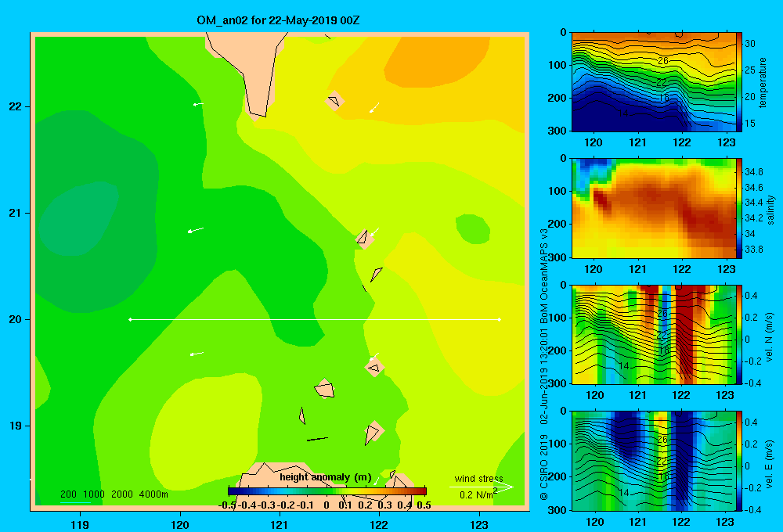The image size is (783, 532).
Task: Click the wind arrow near 21N 120E
Action: [x=195, y=230]
